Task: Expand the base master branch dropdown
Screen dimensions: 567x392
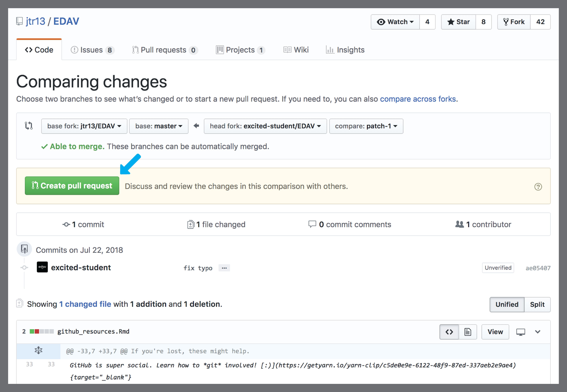Action: tap(159, 126)
